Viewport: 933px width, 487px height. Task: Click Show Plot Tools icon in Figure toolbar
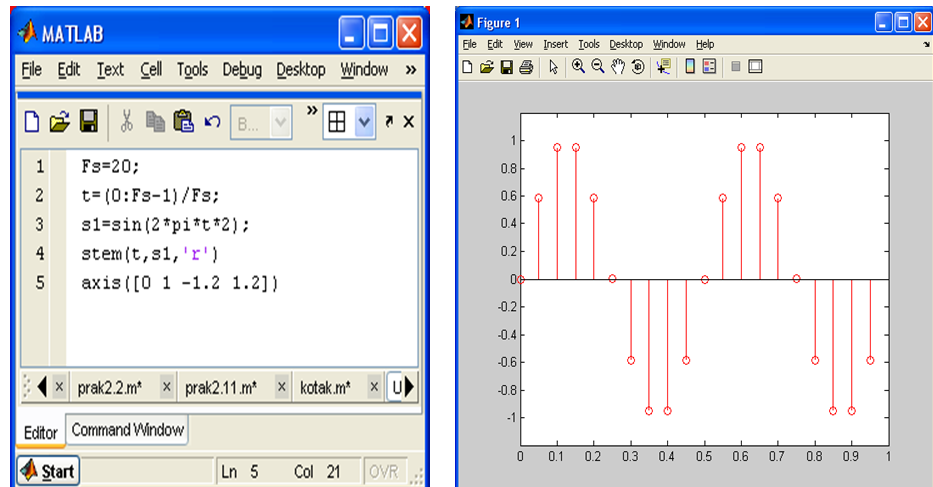tap(755, 66)
